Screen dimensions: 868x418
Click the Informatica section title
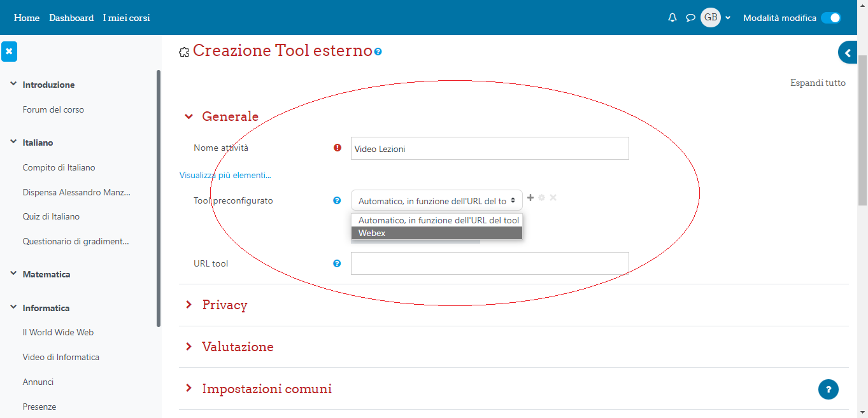click(46, 308)
